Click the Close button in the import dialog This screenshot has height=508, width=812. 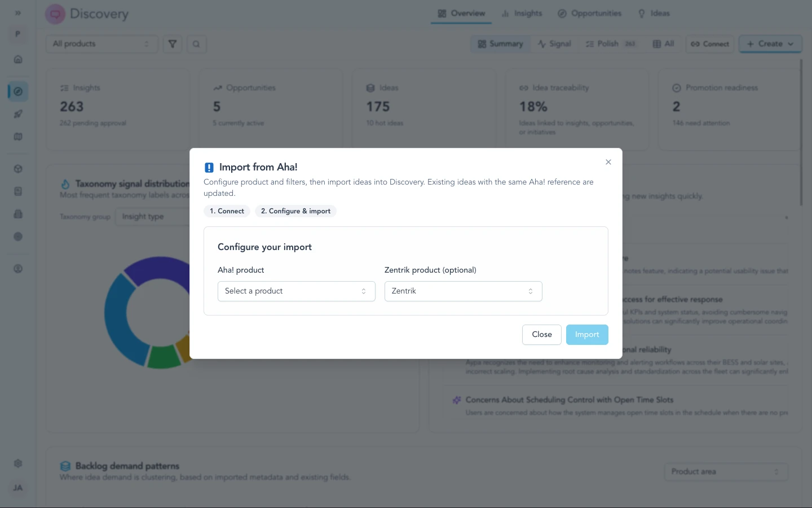point(541,334)
